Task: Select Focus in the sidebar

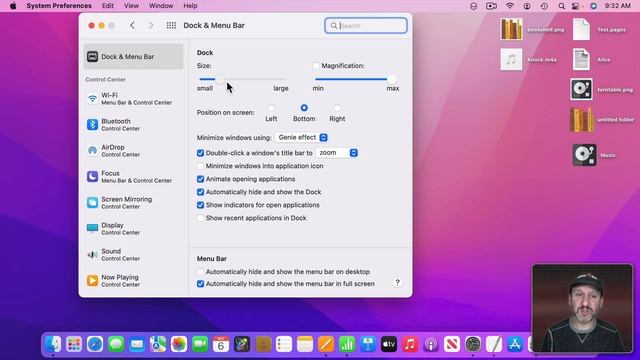Action: [x=133, y=176]
